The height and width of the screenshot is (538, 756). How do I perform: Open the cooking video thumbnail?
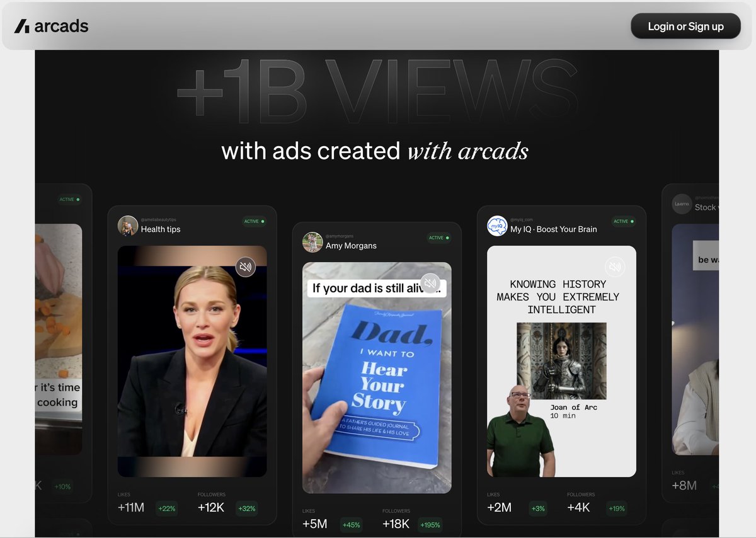point(59,340)
